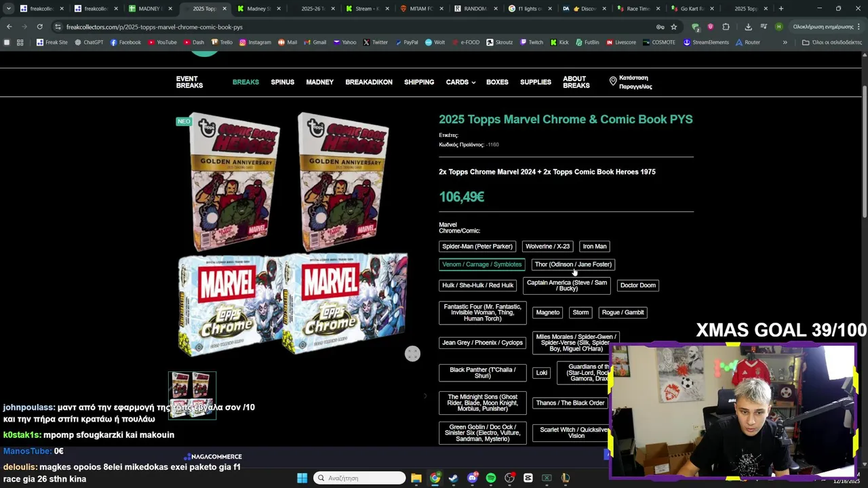Open the Windows Start menu
This screenshot has height=488, width=868.
click(302, 478)
